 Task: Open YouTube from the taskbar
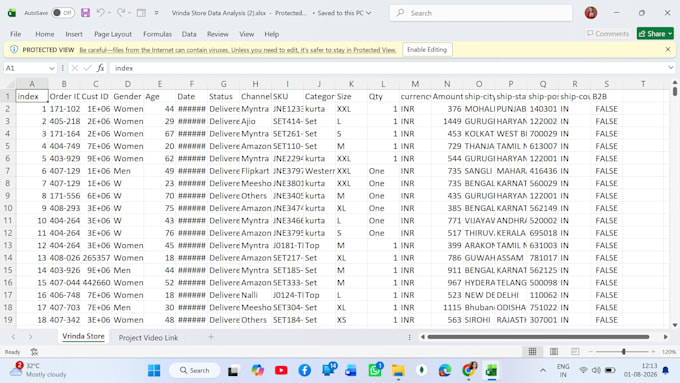click(x=281, y=370)
